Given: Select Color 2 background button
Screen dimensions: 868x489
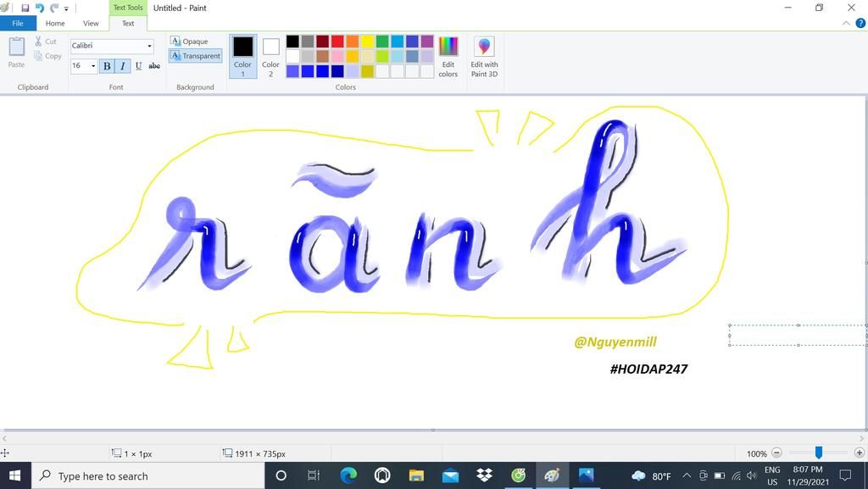Looking at the screenshot, I should coord(270,56).
